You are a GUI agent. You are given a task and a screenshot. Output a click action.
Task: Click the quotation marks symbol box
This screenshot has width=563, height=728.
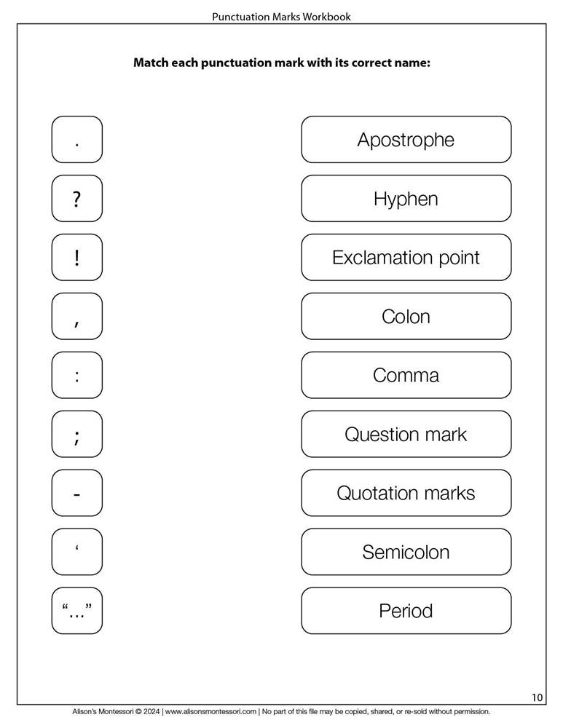76,611
